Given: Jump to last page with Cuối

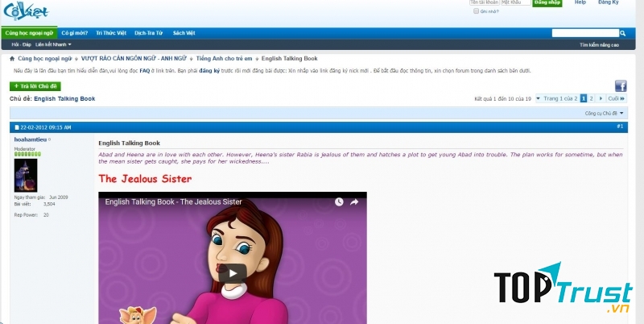Looking at the screenshot, I should coord(617,98).
